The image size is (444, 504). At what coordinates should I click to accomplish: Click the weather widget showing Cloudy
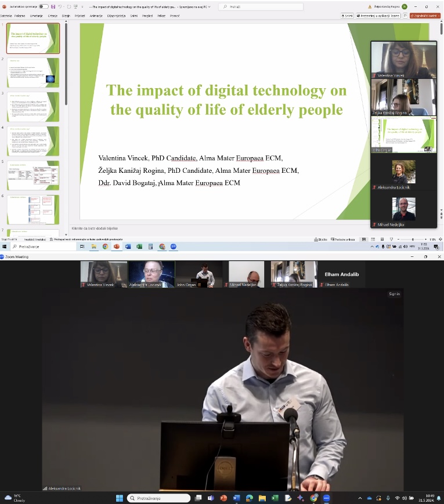(15, 498)
